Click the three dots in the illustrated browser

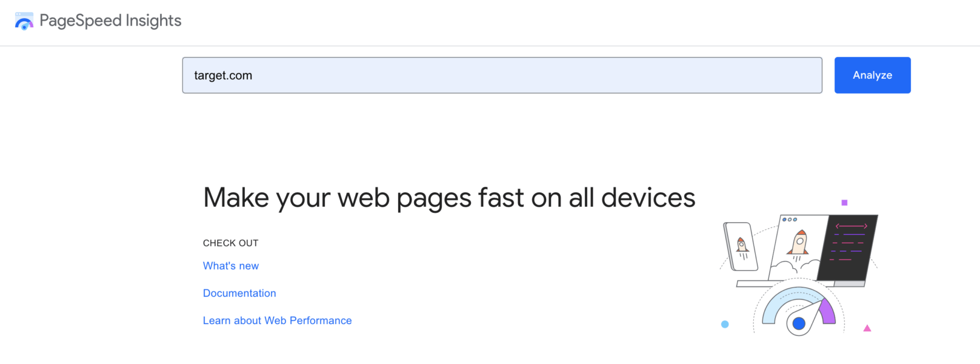point(790,220)
